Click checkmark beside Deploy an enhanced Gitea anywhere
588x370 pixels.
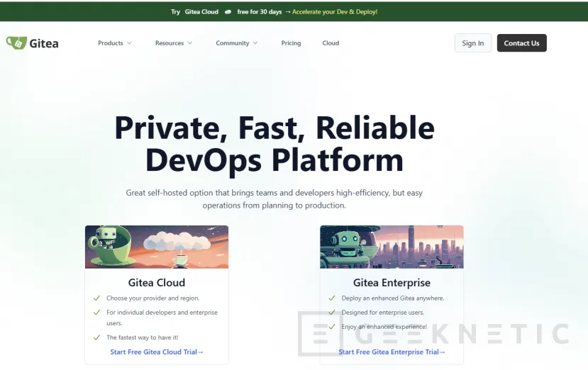332,298
